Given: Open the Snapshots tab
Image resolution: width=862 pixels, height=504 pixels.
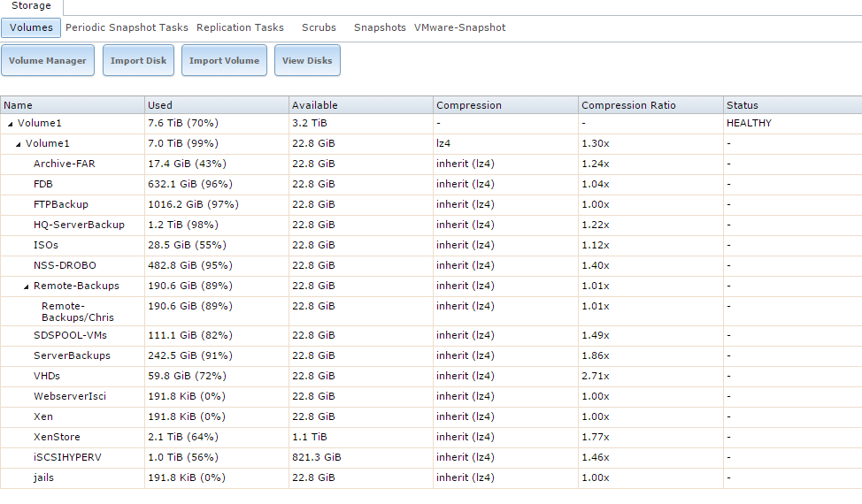Looking at the screenshot, I should pos(380,27).
